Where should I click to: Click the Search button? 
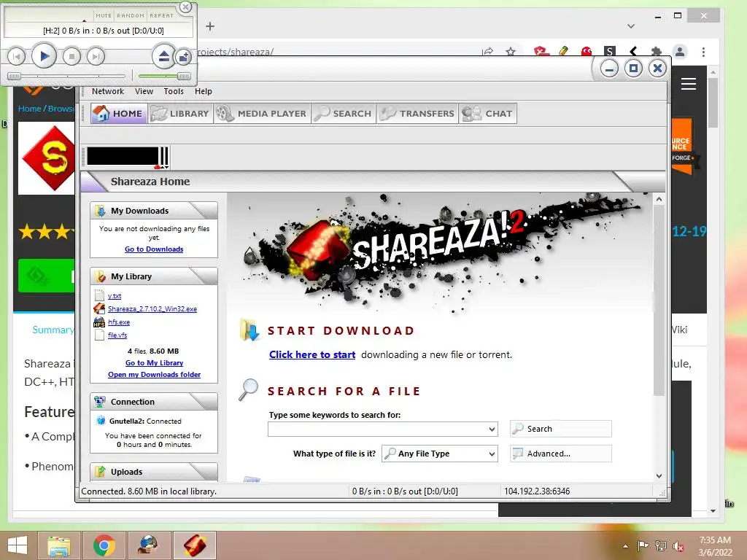[561, 429]
